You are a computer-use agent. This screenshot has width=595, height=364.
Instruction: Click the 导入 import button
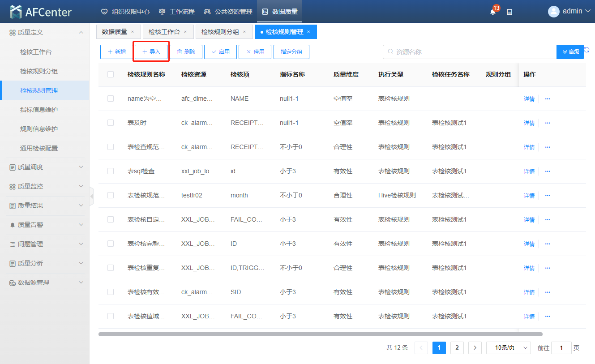(x=151, y=52)
